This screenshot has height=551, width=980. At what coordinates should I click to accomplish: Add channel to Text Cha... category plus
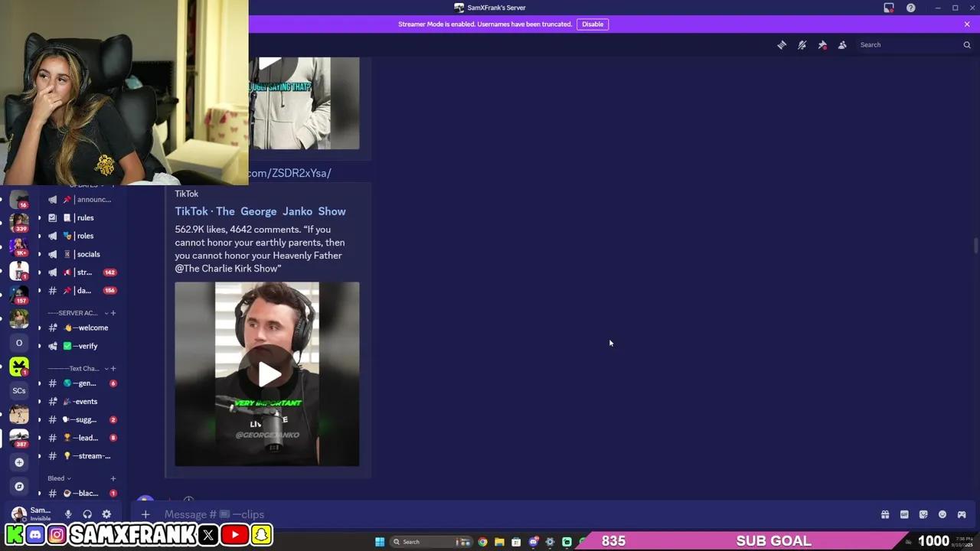point(113,369)
